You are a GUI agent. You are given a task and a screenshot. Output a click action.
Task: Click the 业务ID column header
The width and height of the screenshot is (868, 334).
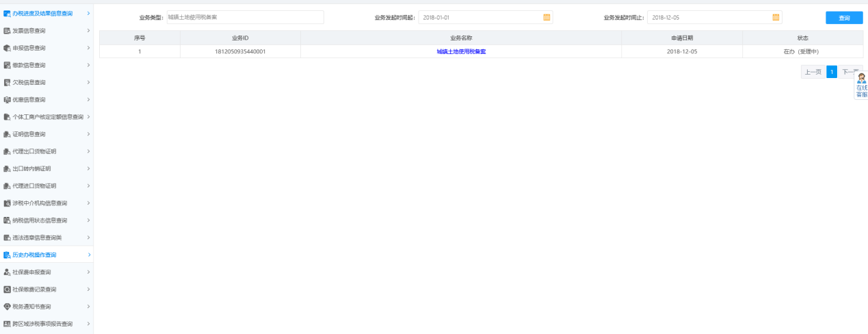point(240,38)
